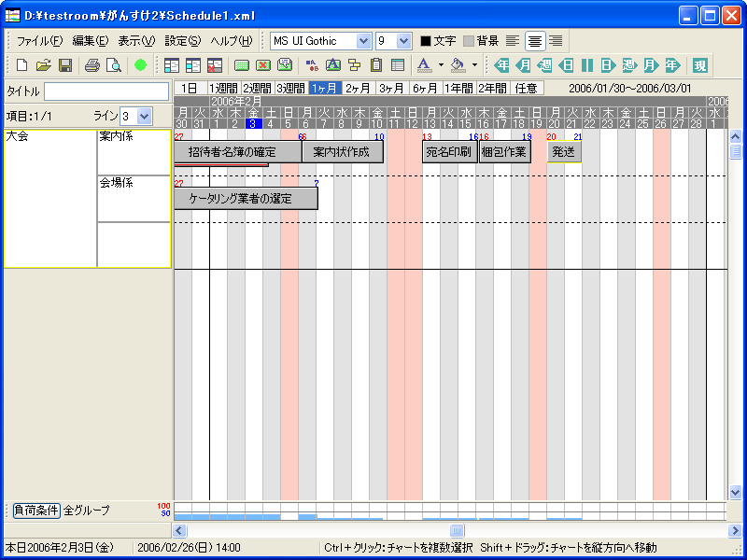
Task: Click the first item table icon
Action: [x=172, y=65]
